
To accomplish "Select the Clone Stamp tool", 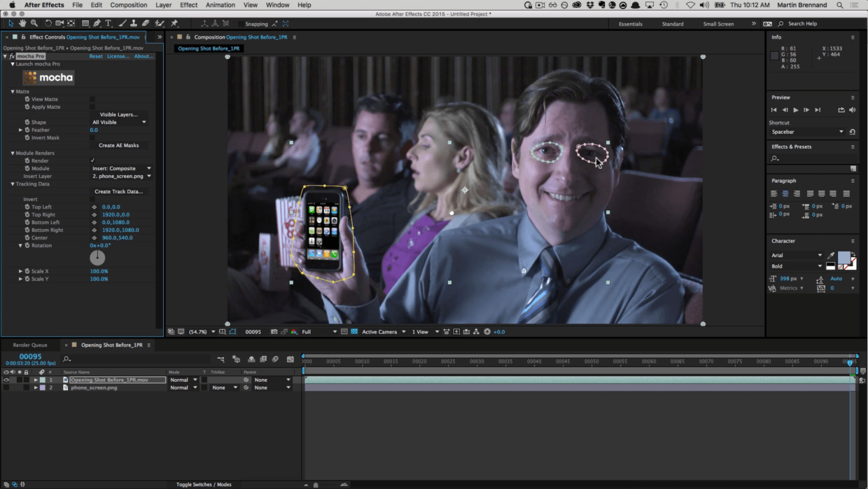I will tap(134, 23).
